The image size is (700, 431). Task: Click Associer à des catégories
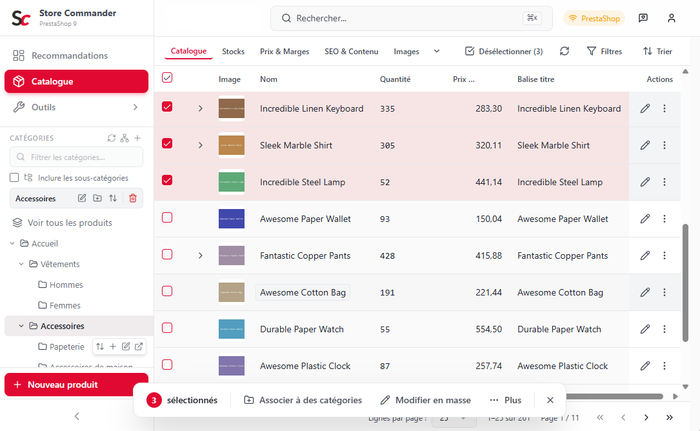[x=303, y=400]
